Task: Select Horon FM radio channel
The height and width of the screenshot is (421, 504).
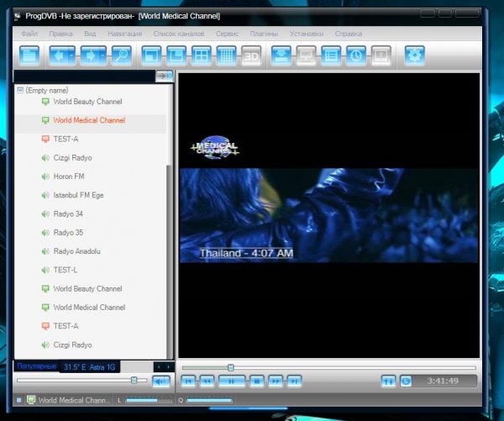Action: (x=69, y=176)
